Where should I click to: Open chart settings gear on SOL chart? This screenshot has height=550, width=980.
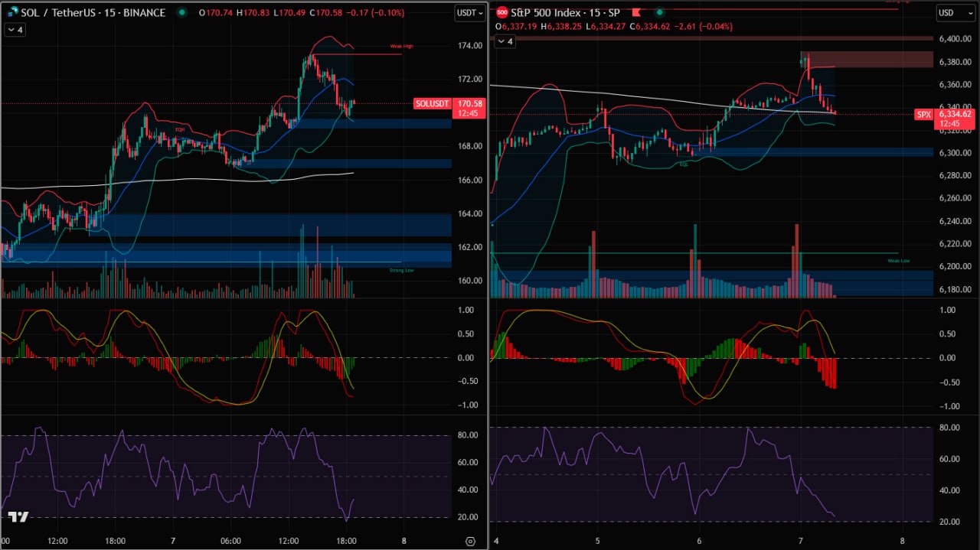[470, 541]
